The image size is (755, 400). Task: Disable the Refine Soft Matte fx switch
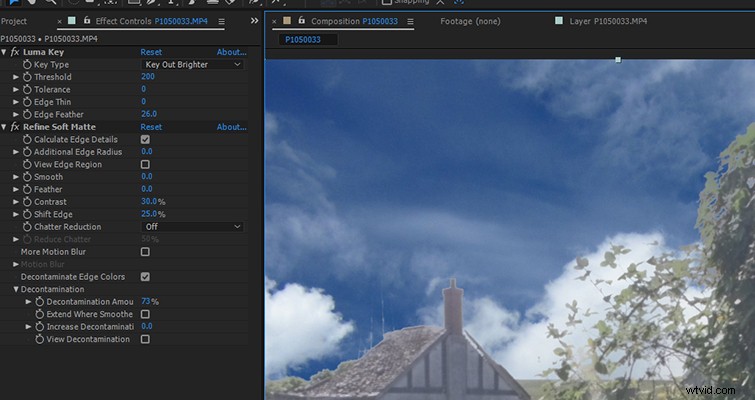click(15, 127)
